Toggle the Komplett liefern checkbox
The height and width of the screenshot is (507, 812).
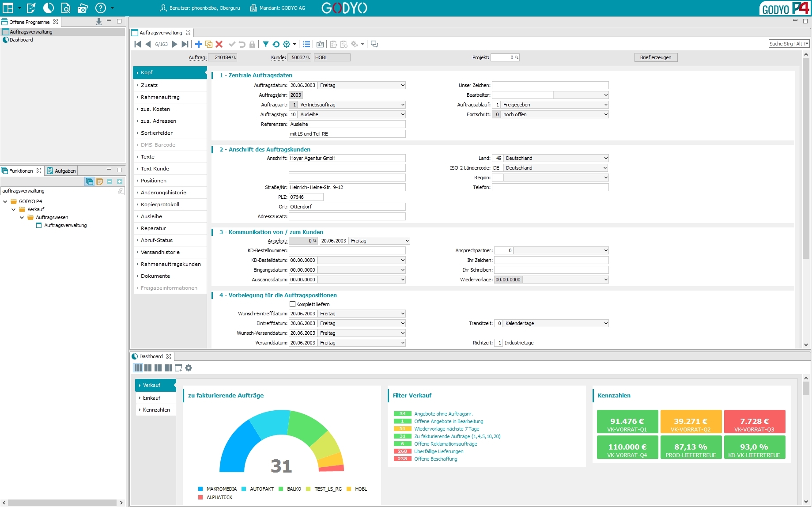click(292, 304)
